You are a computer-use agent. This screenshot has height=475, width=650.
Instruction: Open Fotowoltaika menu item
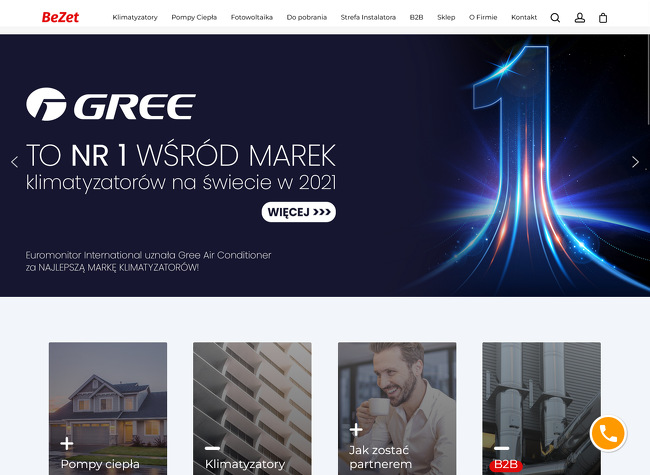coord(252,17)
